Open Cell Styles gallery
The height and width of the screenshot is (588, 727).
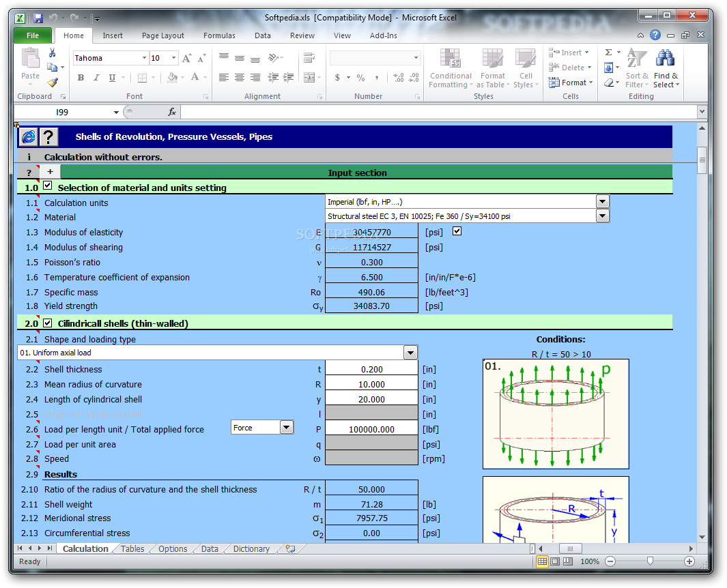pos(526,68)
